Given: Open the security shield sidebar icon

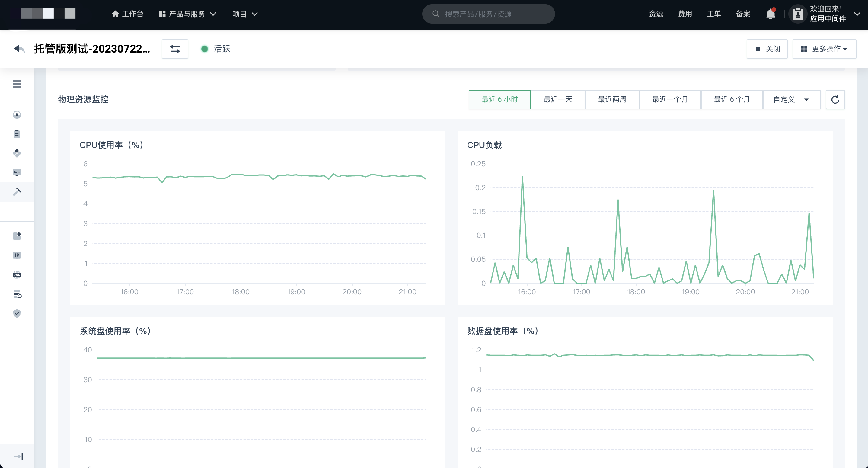Looking at the screenshot, I should tap(17, 313).
